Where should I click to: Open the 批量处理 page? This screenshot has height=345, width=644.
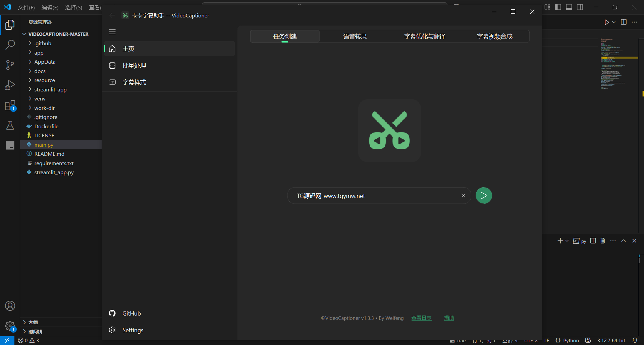point(134,66)
